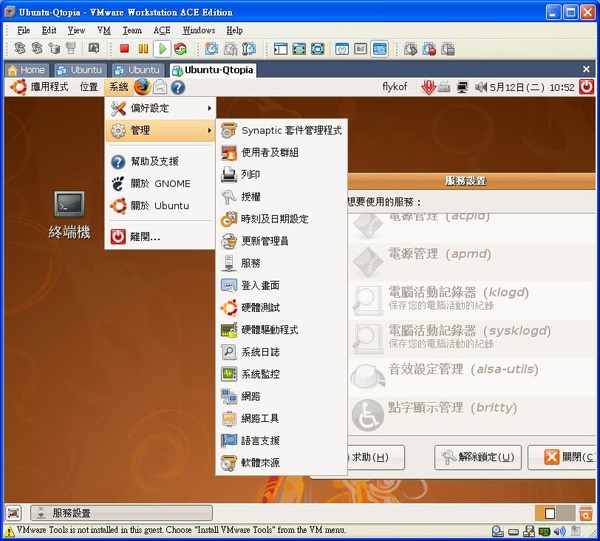Screen dimensions: 600x541
Task: Click 服務設置 taskbar window button
Action: pos(121,513)
